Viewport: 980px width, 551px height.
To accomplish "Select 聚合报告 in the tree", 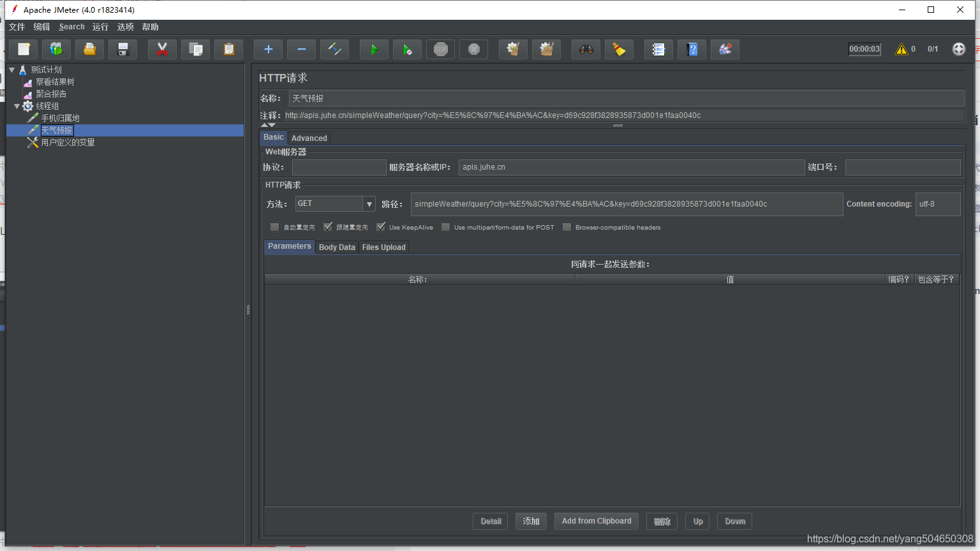I will (x=51, y=94).
